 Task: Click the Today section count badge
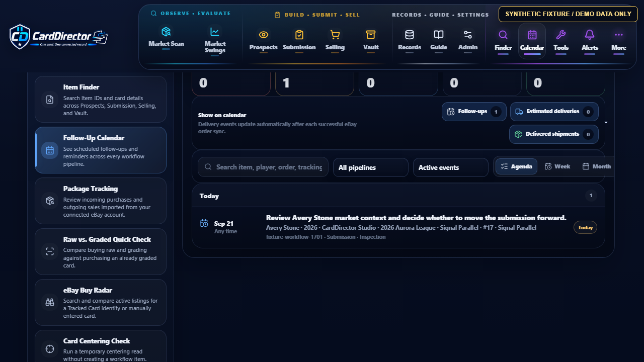point(591,196)
